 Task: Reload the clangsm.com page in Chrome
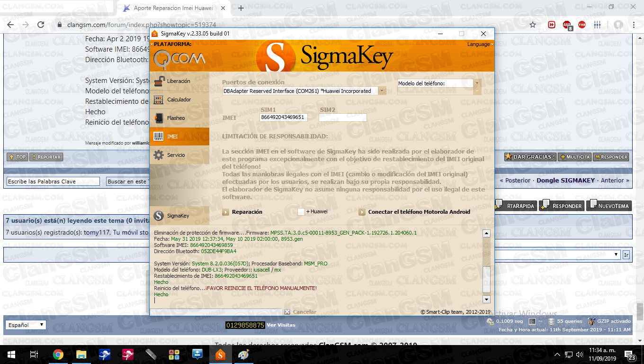[41, 25]
